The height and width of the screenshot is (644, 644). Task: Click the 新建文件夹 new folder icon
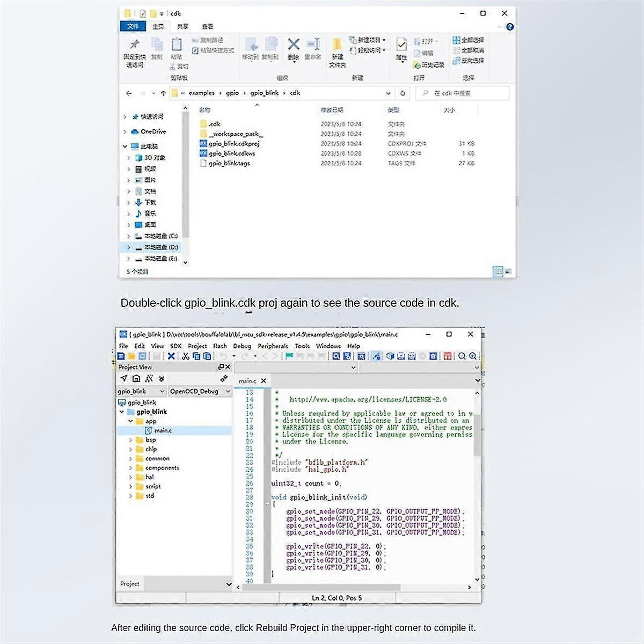point(337,45)
